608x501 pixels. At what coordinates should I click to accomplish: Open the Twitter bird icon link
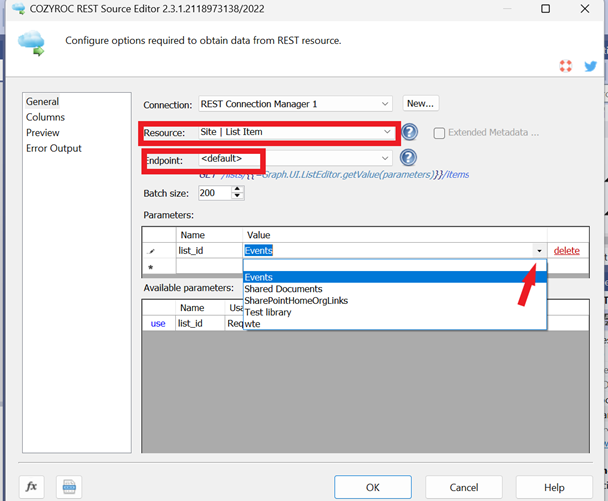click(591, 66)
